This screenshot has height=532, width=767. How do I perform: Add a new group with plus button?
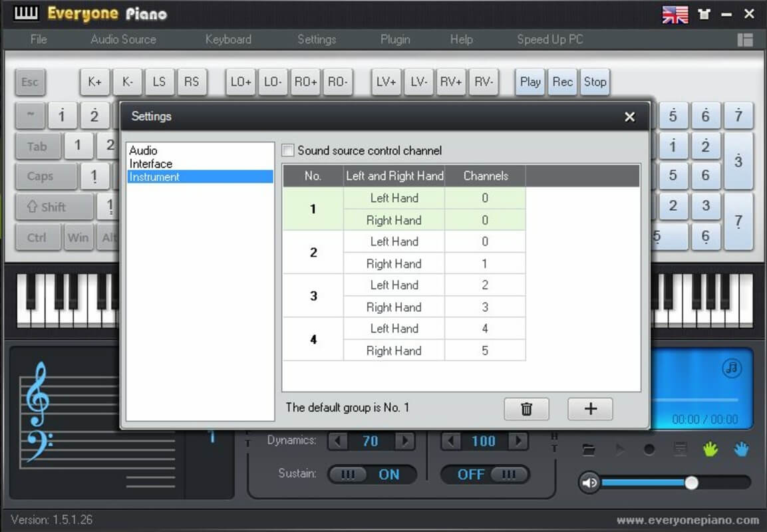[590, 409]
